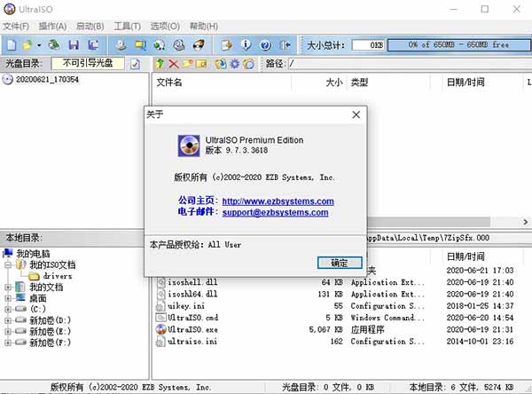This screenshot has width=532, height=394.
Task: Maximize the UltraISO window
Action: [x=485, y=9]
